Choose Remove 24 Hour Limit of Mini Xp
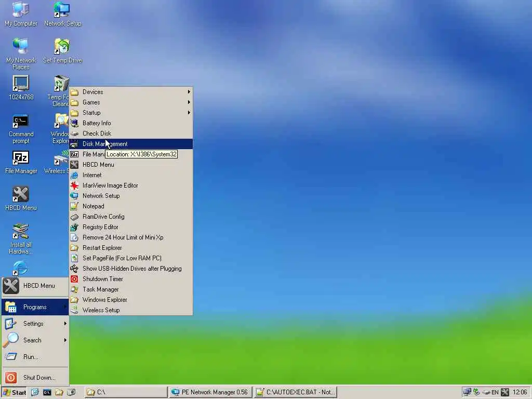 [x=131, y=237]
